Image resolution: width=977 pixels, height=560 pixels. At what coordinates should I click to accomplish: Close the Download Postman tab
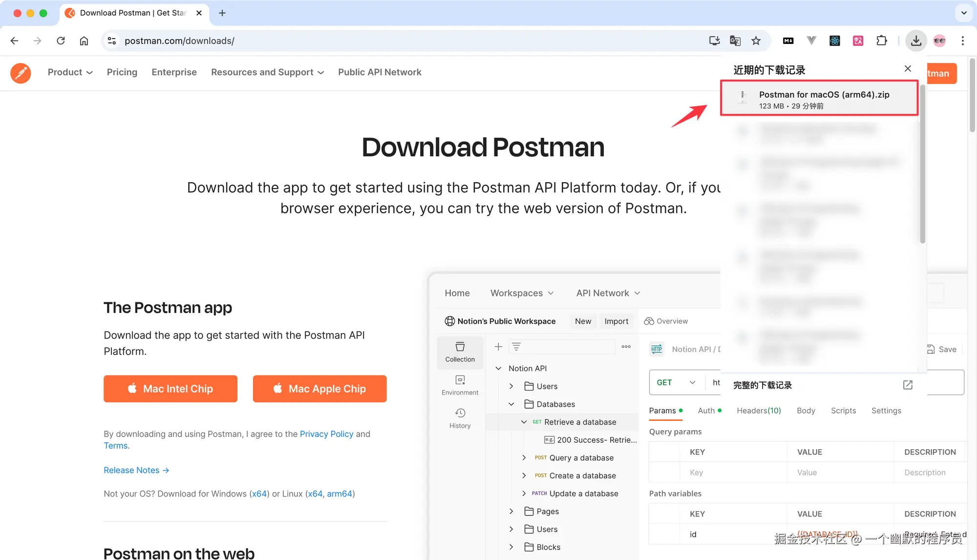point(199,13)
